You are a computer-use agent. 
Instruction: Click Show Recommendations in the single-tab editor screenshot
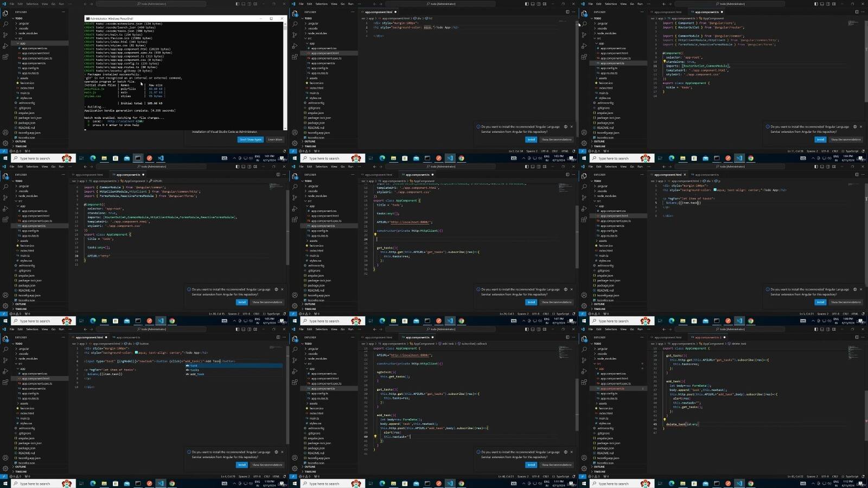(x=556, y=140)
